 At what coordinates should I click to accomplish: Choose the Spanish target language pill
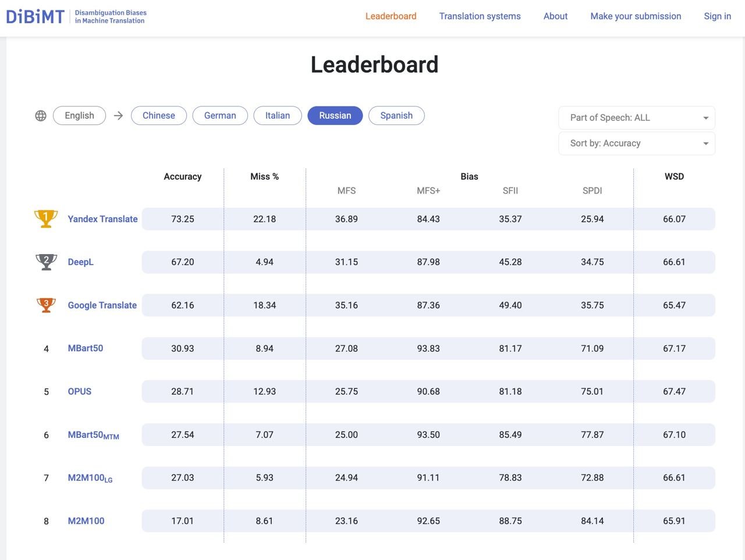[396, 116]
